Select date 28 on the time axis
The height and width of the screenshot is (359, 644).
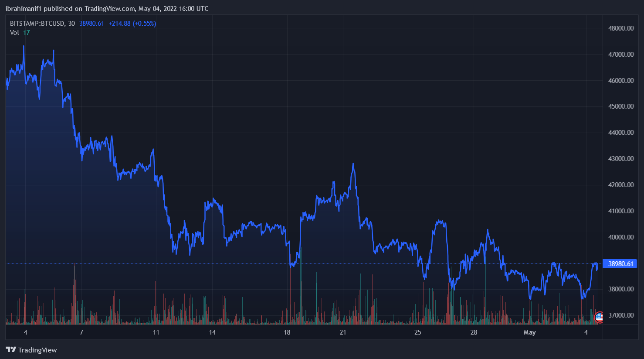[x=474, y=332]
